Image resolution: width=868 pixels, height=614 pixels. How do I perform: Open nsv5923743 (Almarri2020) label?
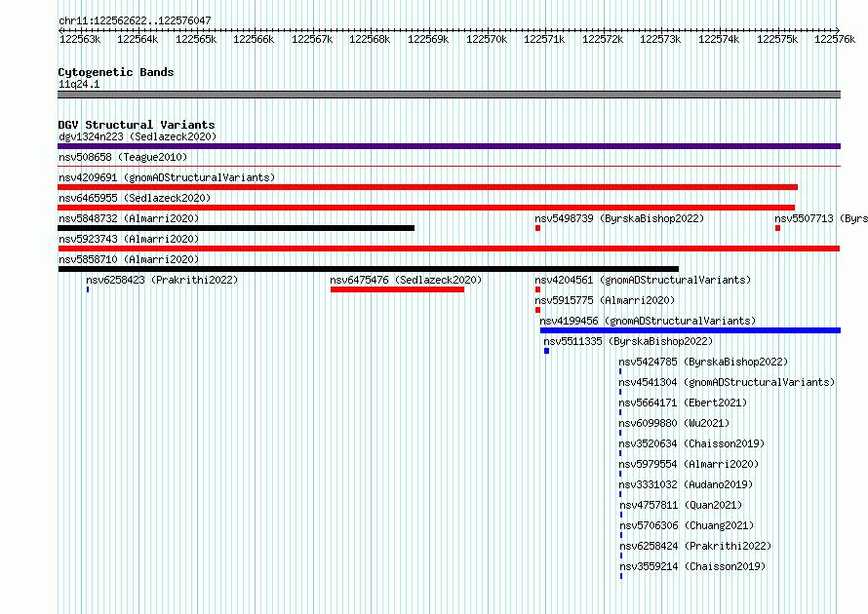coord(129,239)
